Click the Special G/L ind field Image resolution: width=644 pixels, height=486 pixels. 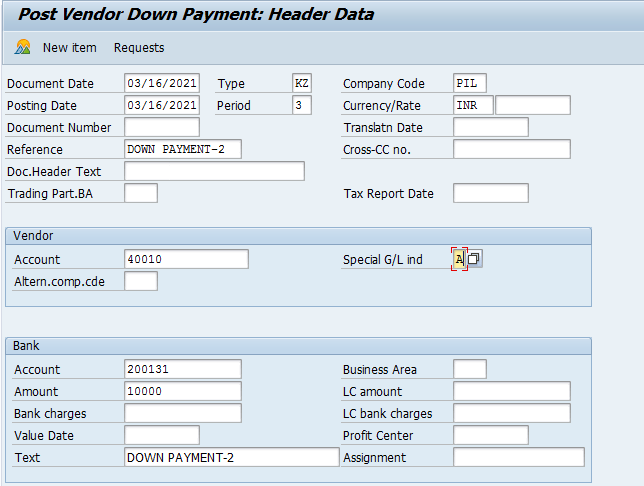459,259
